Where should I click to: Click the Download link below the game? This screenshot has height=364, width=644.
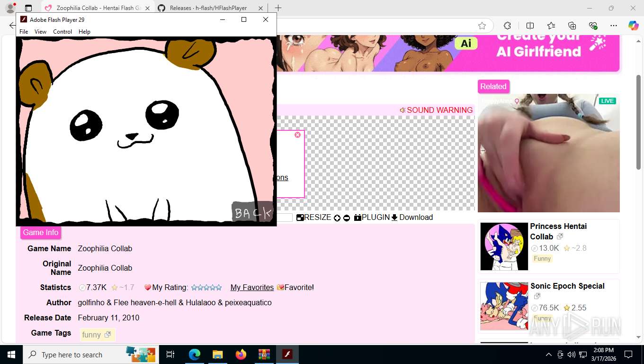tap(412, 217)
